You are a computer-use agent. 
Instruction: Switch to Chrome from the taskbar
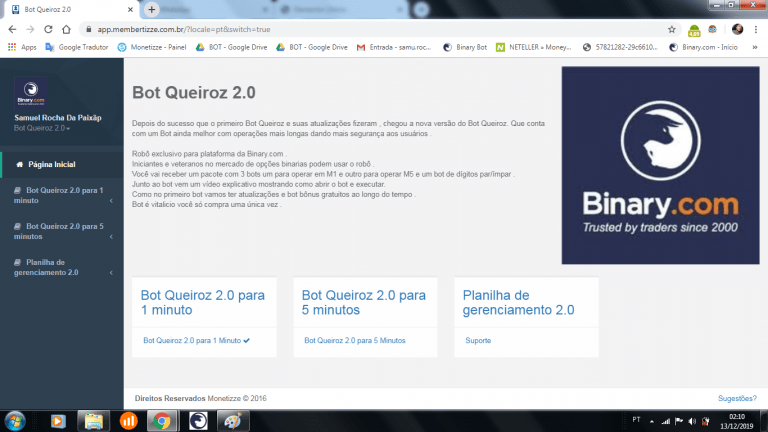(162, 421)
